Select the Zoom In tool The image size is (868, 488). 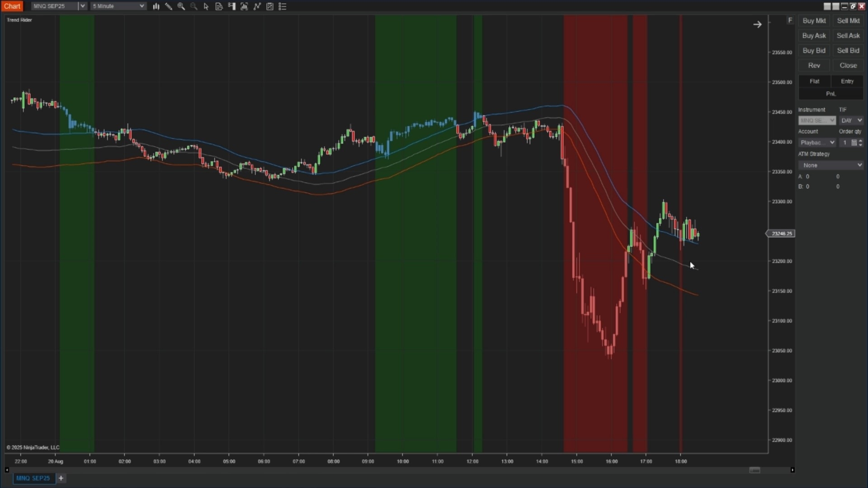click(181, 6)
